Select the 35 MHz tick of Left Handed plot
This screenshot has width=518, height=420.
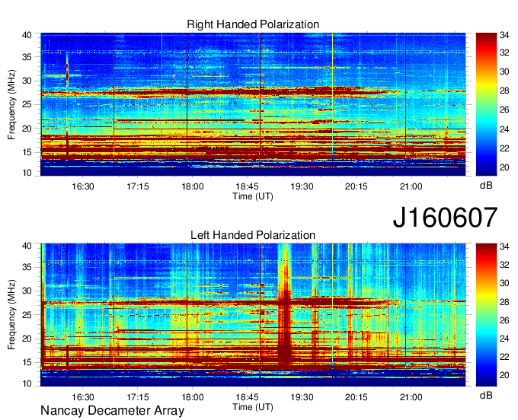coord(27,267)
